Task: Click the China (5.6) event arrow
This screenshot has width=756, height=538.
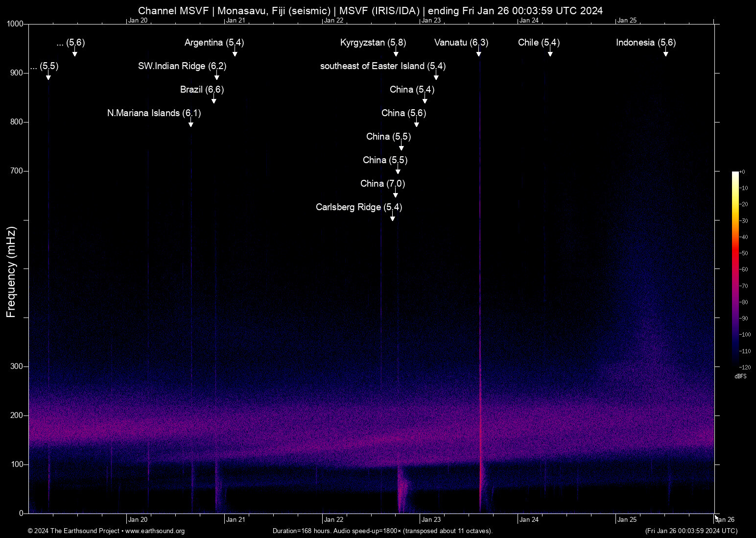Action: pos(417,123)
